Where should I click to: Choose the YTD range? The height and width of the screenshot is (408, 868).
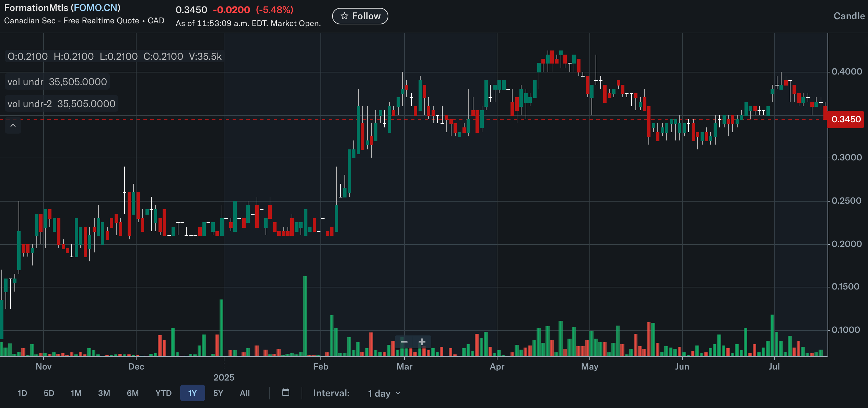click(163, 393)
